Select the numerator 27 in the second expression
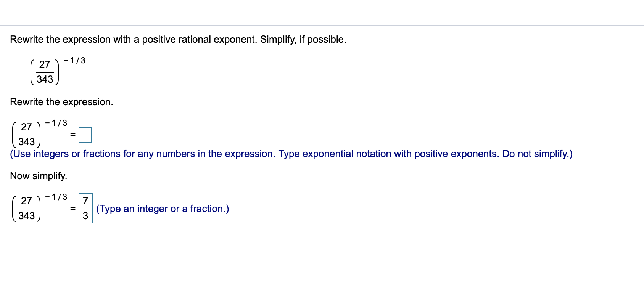The image size is (644, 308). (26, 127)
